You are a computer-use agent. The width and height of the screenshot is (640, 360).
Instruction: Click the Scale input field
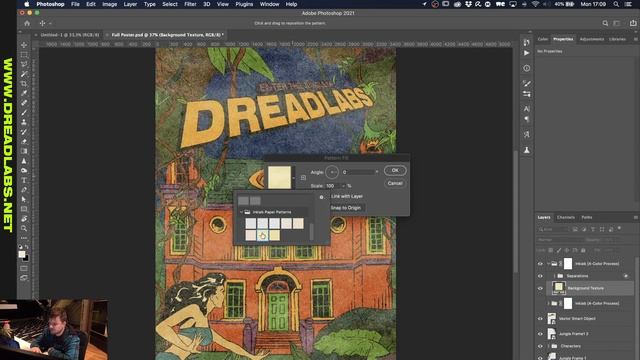pyautogui.click(x=332, y=186)
